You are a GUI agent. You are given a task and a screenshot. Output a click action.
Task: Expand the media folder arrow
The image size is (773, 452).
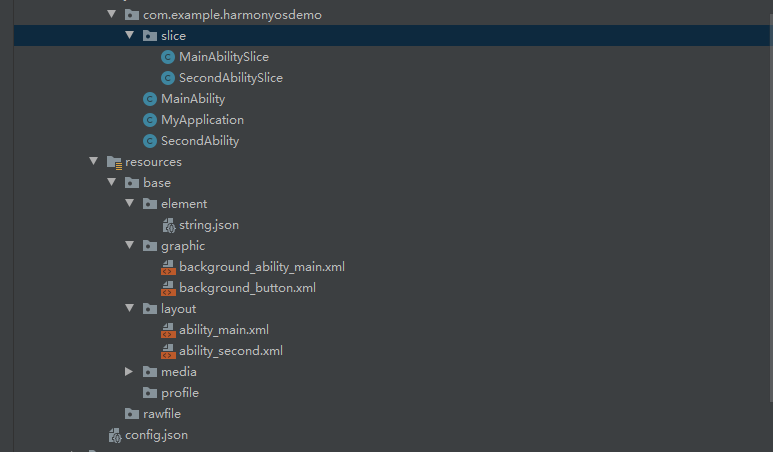129,371
